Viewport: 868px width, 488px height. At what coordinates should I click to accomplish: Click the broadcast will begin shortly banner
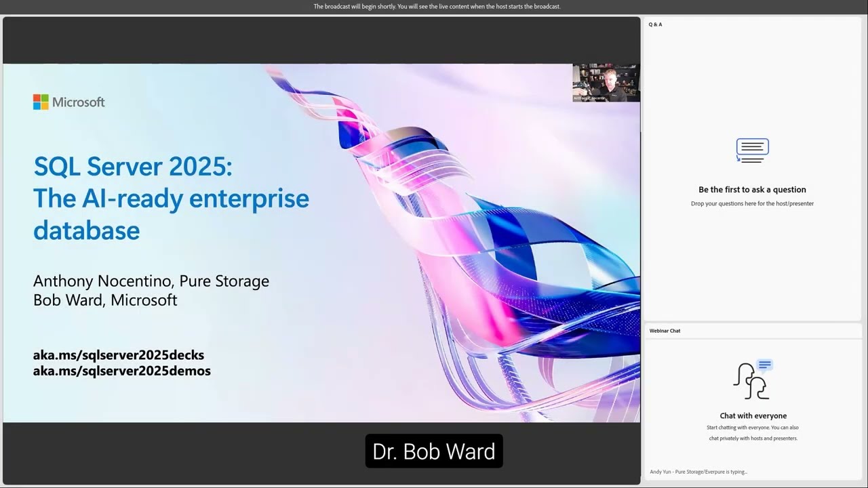pos(437,7)
